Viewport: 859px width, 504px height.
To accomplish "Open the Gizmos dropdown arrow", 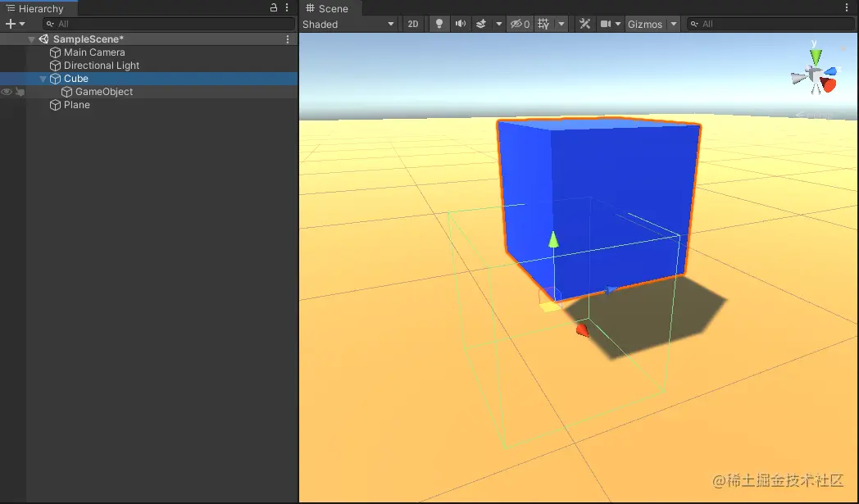I will tap(674, 24).
